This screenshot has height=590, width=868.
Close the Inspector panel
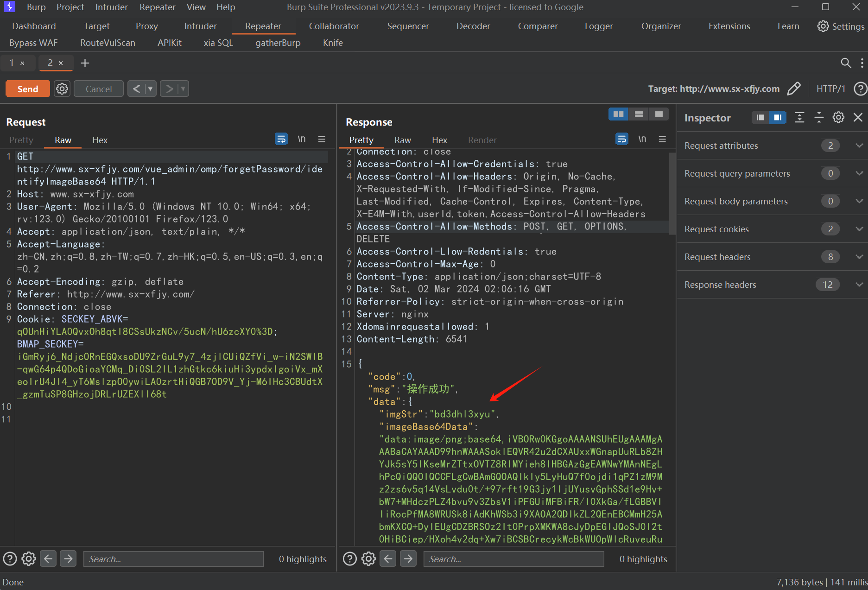(x=858, y=118)
